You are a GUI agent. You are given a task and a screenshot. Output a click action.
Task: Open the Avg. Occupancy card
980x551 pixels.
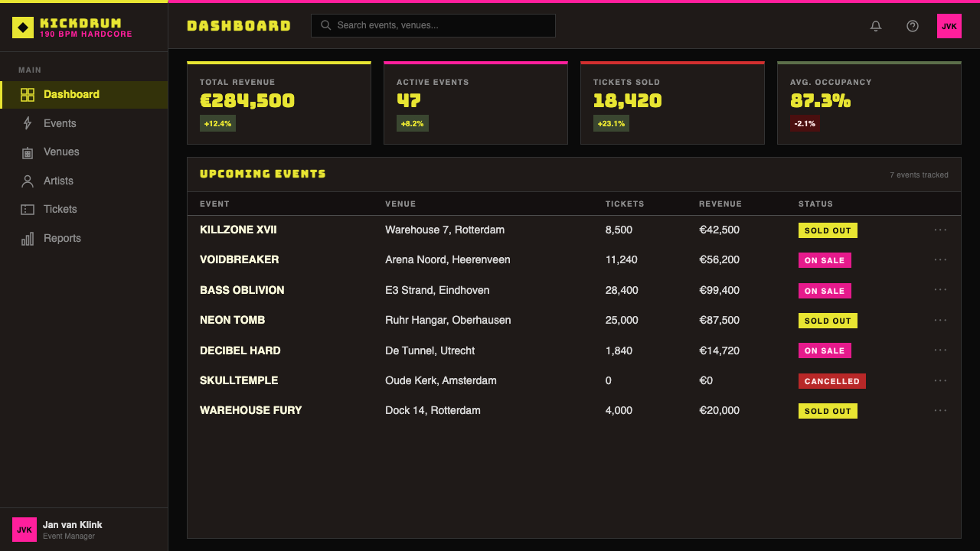pos(869,103)
